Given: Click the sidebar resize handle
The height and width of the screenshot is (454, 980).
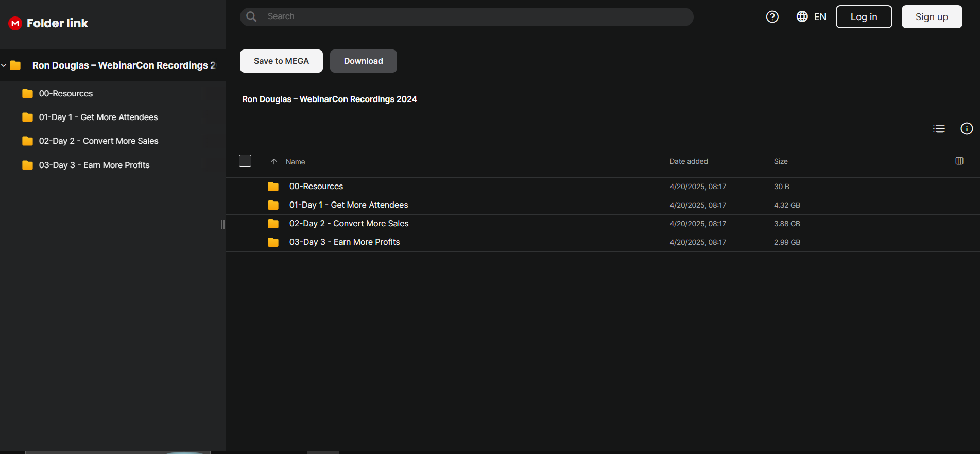Looking at the screenshot, I should point(223,224).
